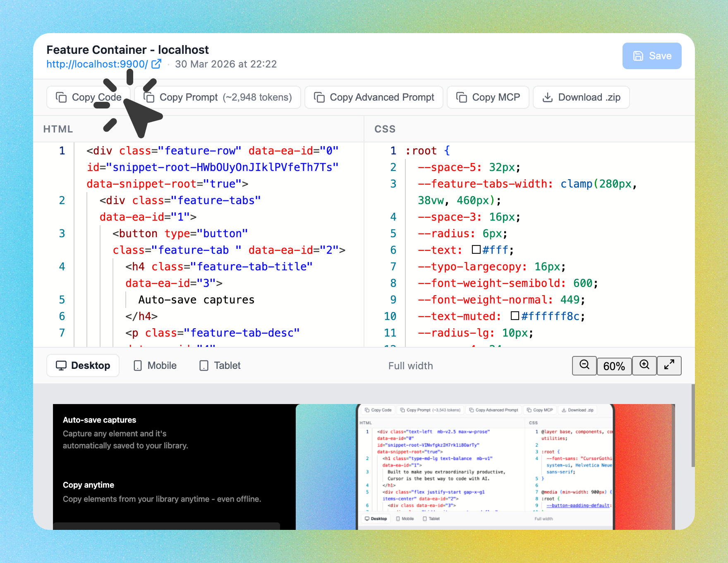This screenshot has height=563, width=728.
Task: Click the Copy Code button
Action: click(x=88, y=97)
